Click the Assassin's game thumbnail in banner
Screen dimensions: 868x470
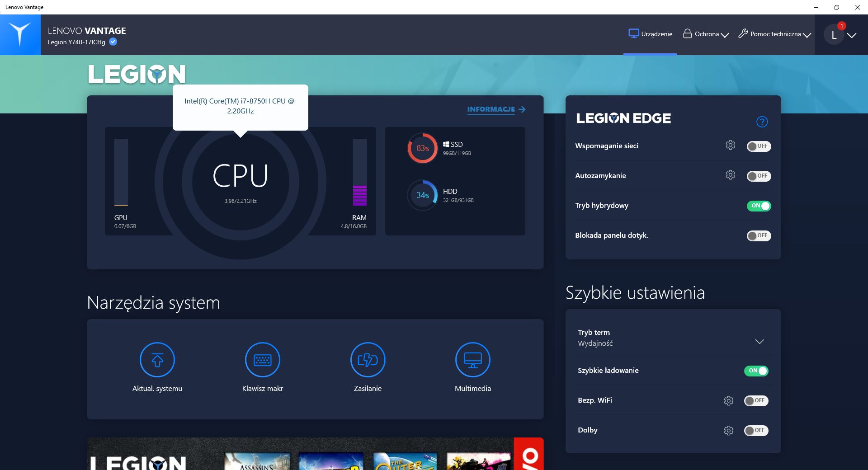[258, 461]
